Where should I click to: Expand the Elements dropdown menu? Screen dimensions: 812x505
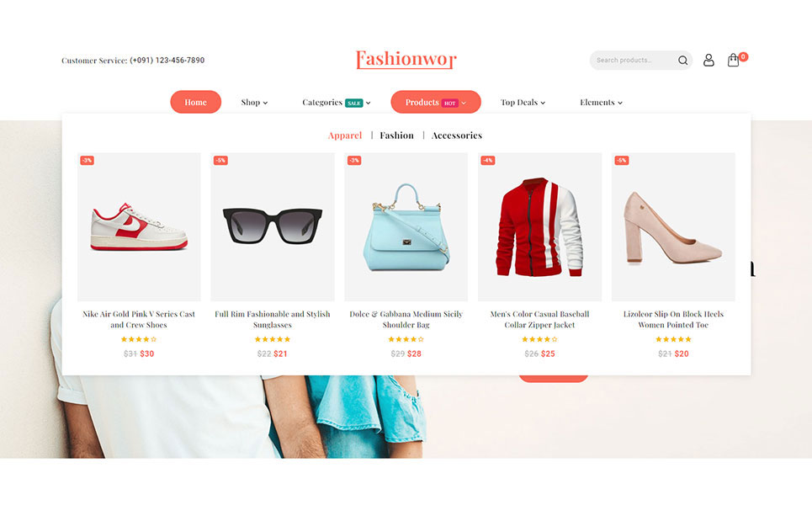point(601,103)
